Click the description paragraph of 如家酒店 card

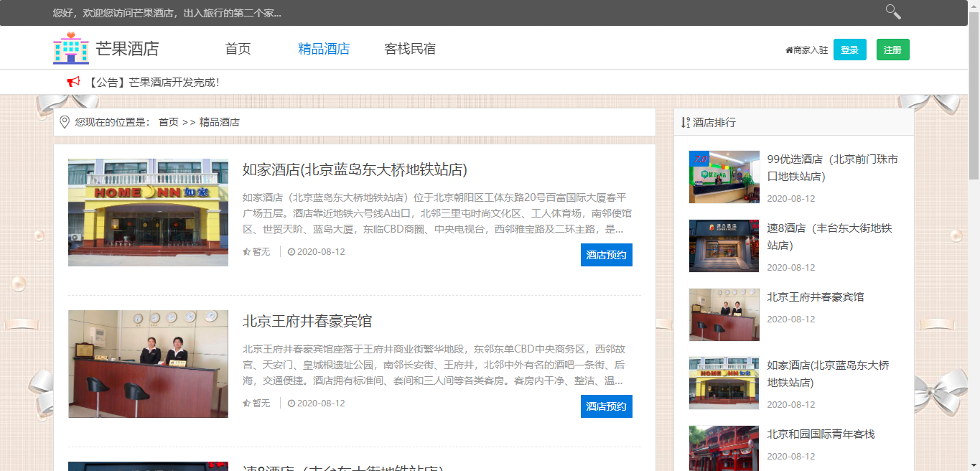(437, 213)
